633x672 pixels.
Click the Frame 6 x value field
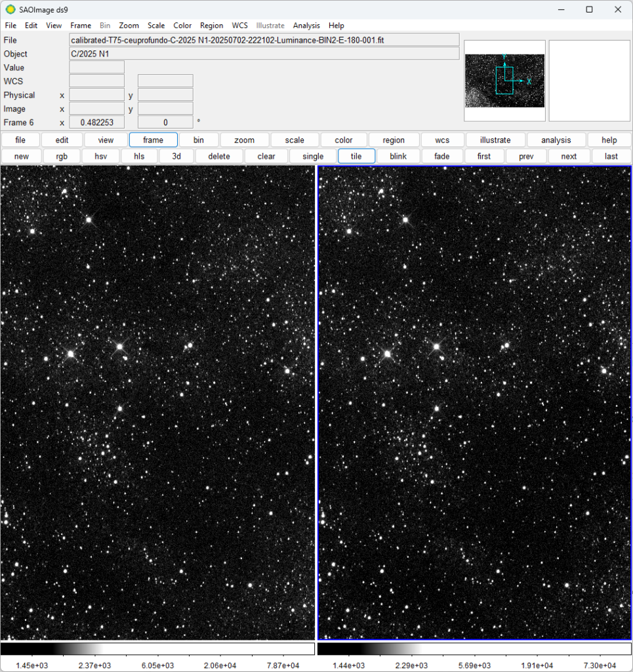[x=97, y=122]
